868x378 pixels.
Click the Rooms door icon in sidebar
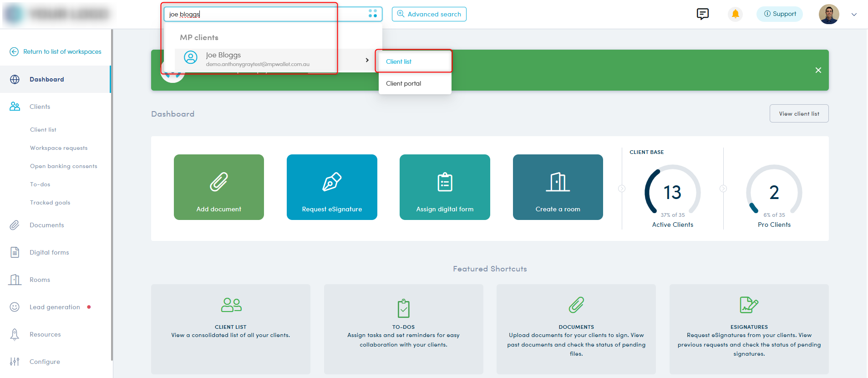click(15, 280)
